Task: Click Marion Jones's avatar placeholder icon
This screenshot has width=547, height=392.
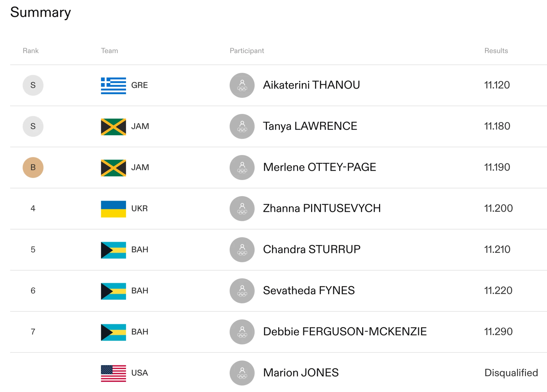Action: pyautogui.click(x=242, y=373)
